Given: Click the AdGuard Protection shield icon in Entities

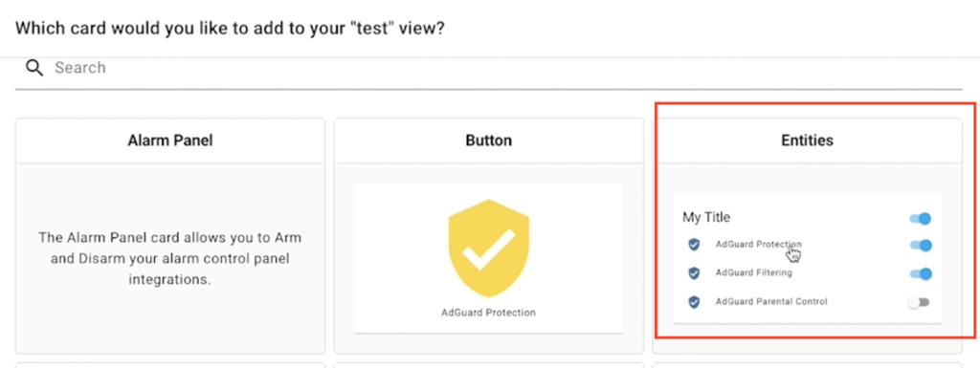Looking at the screenshot, I should click(694, 245).
